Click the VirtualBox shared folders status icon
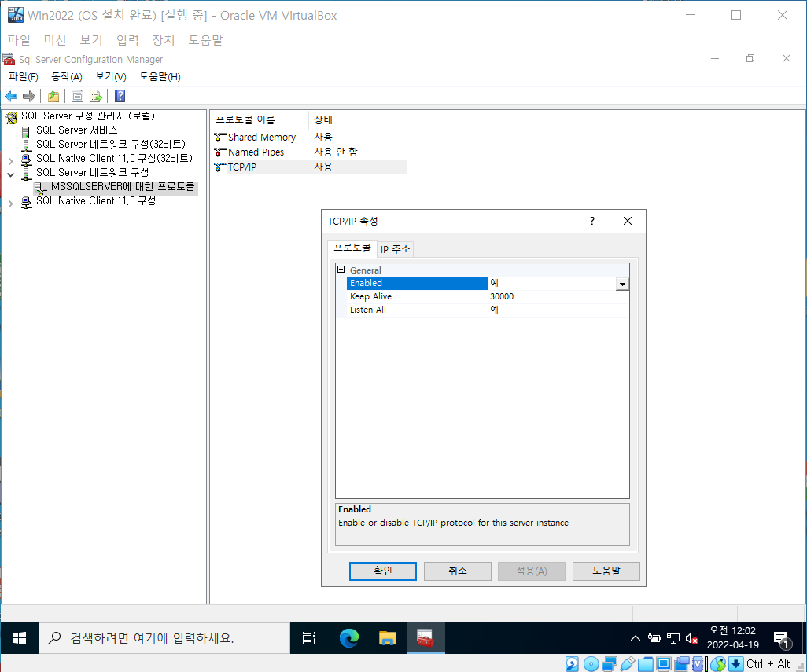This screenshot has width=807, height=672. pos(646,664)
